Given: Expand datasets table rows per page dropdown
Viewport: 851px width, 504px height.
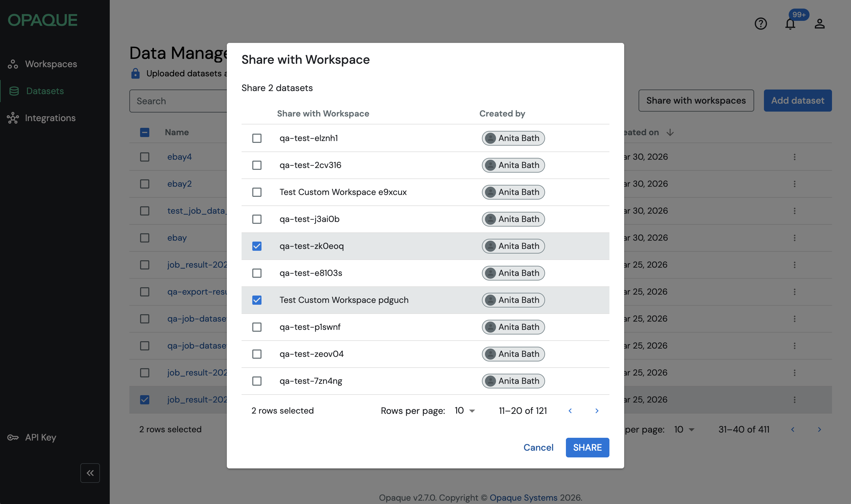Looking at the screenshot, I should pyautogui.click(x=684, y=430).
